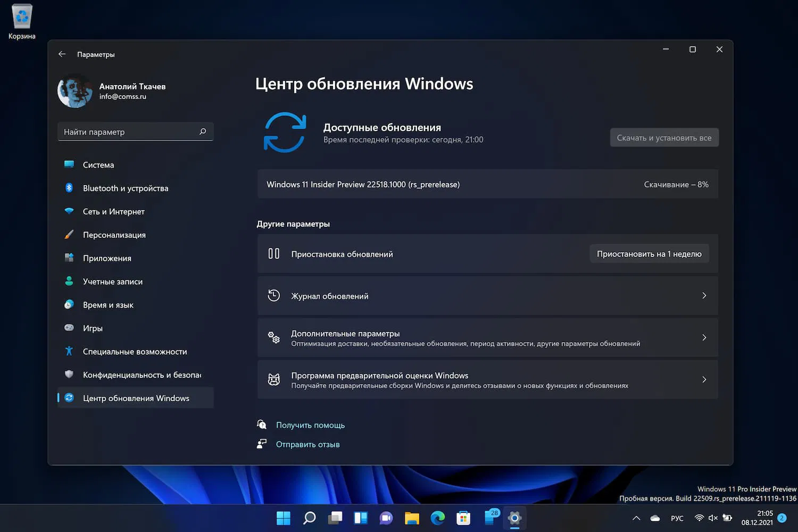Open Персонализация settings
The height and width of the screenshot is (532, 798).
click(x=113, y=235)
